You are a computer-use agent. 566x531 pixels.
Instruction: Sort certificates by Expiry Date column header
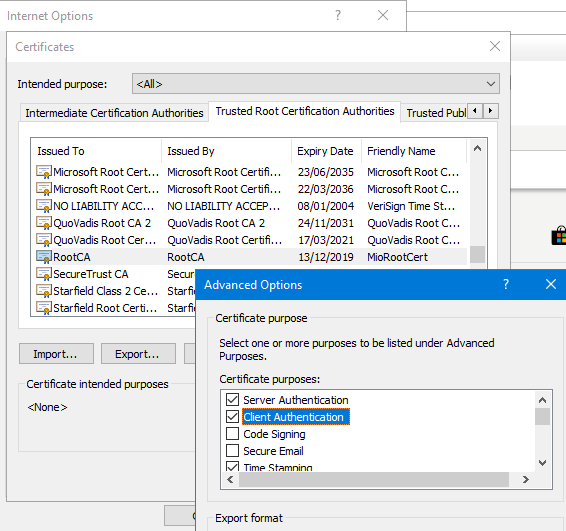click(x=326, y=151)
